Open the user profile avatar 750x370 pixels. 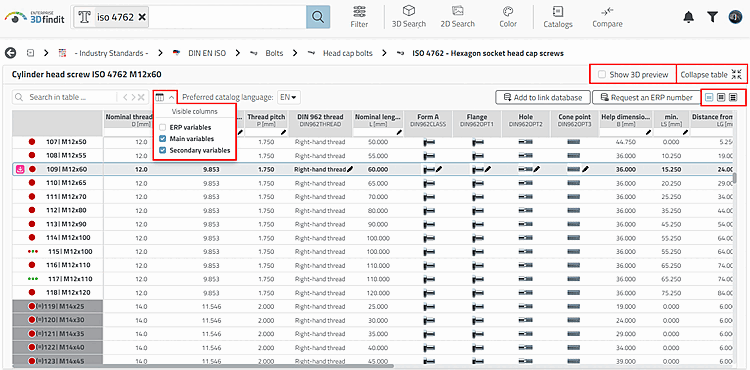coord(735,17)
